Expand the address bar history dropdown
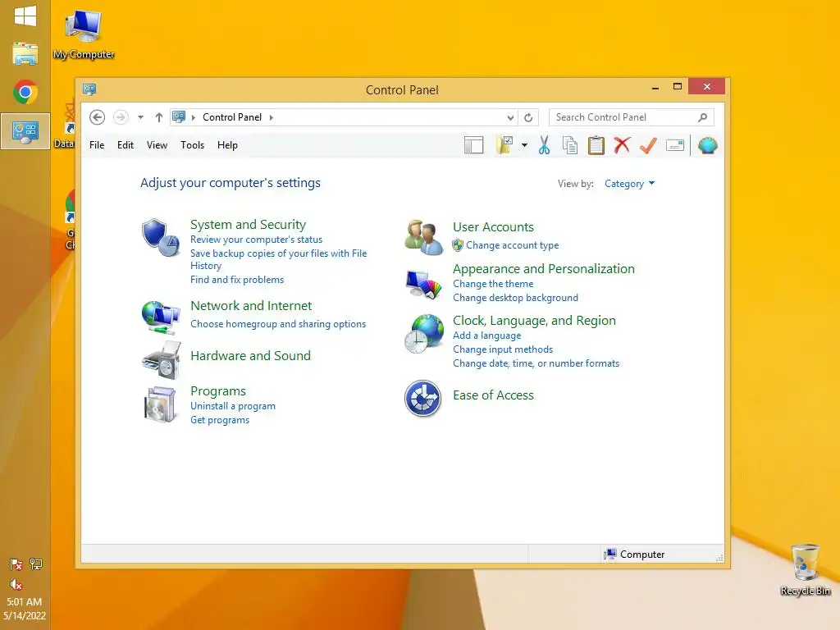Image resolution: width=840 pixels, height=630 pixels. pyautogui.click(x=510, y=117)
